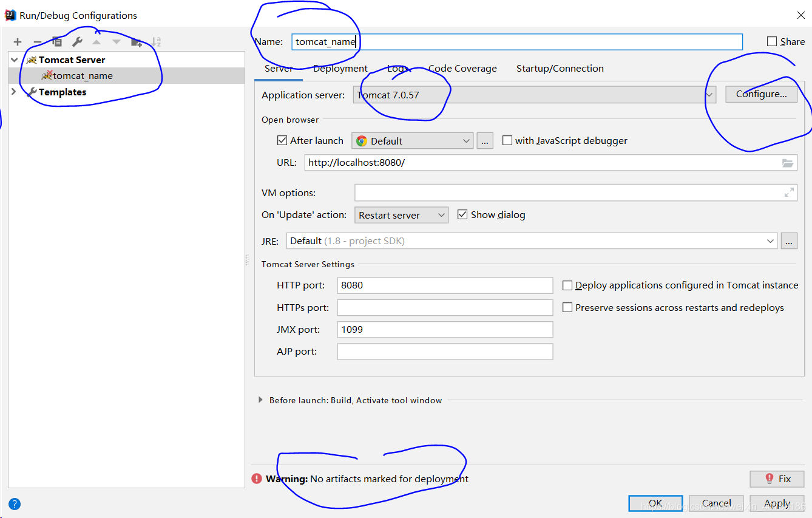Screen dimensions: 812x518
Task: Click the Templates wrench icon
Action: 32,92
